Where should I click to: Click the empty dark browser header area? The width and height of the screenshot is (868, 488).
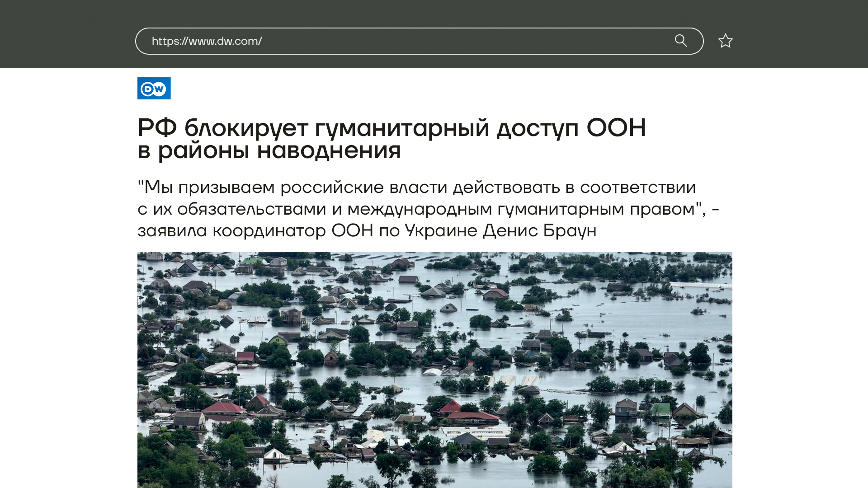68,34
